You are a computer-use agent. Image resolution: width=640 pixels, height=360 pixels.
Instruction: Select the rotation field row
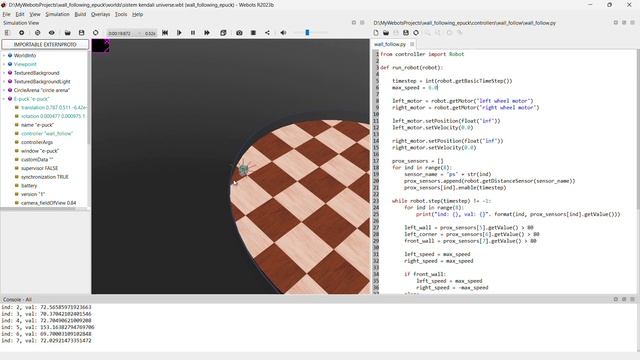click(x=53, y=116)
